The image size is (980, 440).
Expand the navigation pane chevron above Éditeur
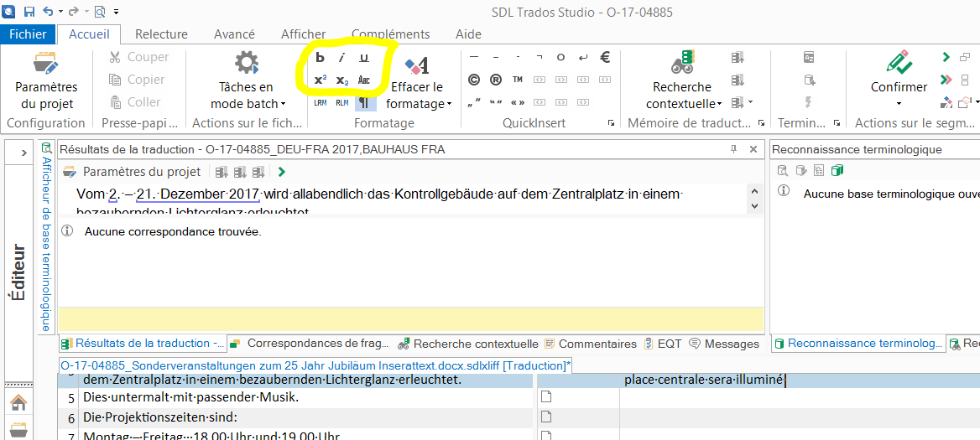point(23,153)
